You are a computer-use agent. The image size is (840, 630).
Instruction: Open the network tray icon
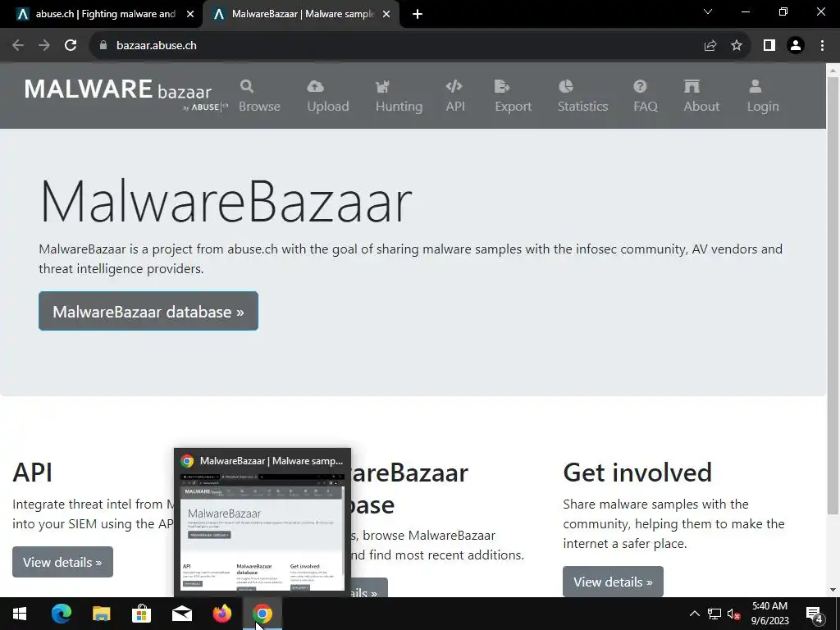coord(714,614)
